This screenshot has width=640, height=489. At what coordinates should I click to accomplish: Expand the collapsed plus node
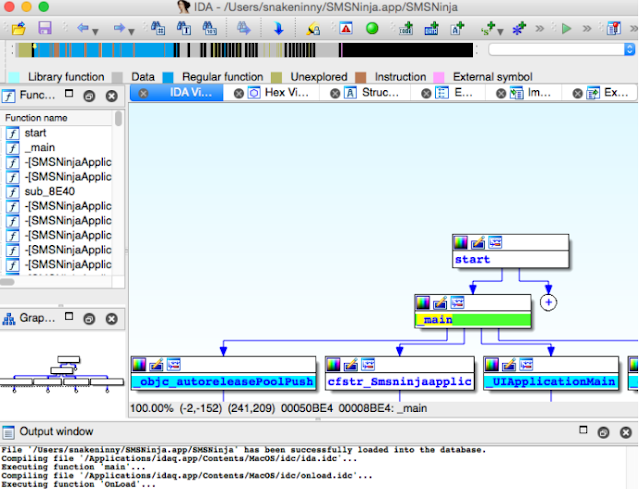[x=548, y=302]
